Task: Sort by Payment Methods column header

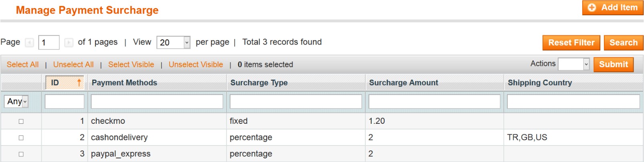Action: click(x=124, y=82)
